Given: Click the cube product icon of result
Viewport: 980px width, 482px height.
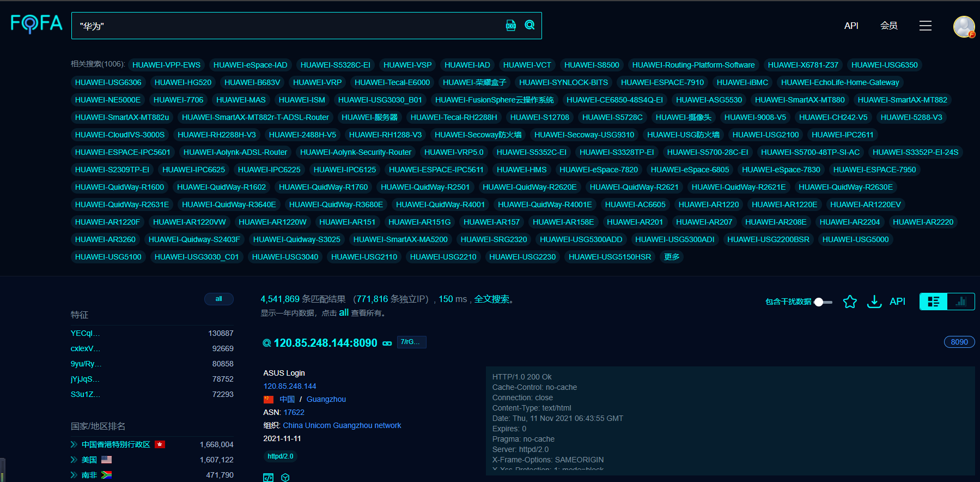Looking at the screenshot, I should click(x=285, y=478).
